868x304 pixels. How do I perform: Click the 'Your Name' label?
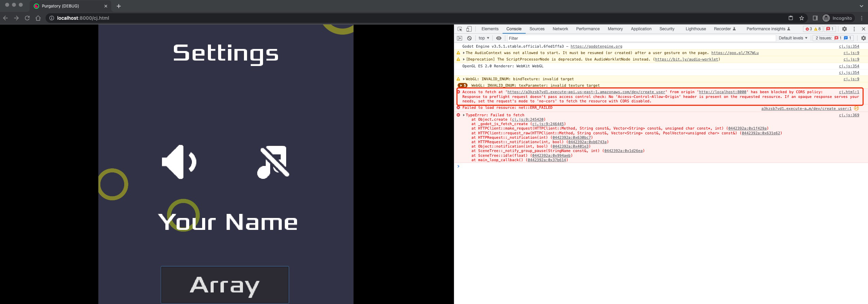point(227,222)
